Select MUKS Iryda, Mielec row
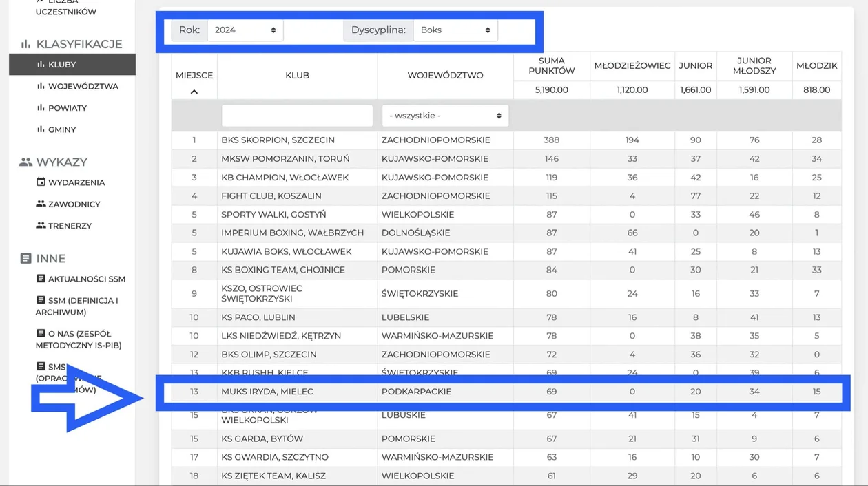Image resolution: width=868 pixels, height=486 pixels. click(x=506, y=392)
